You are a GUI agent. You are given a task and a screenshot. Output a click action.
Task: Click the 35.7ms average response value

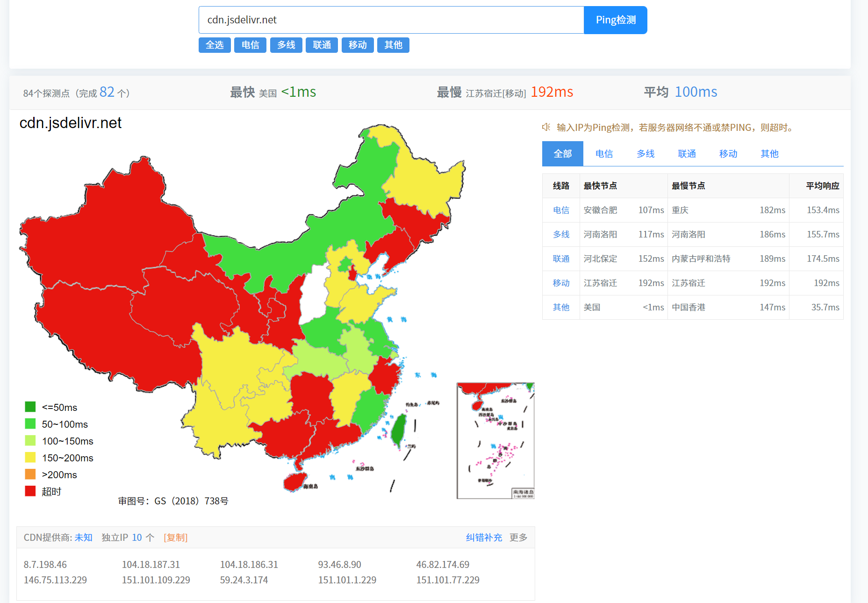coord(825,308)
